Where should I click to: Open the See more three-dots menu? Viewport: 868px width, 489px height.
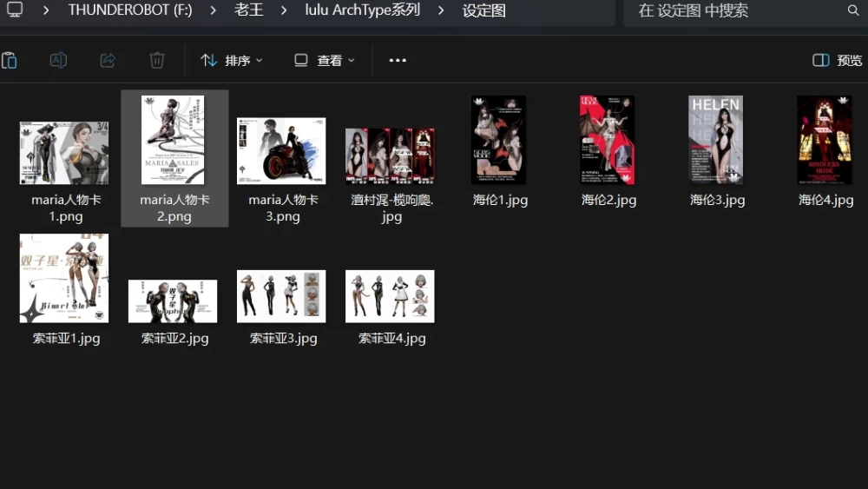coord(398,60)
